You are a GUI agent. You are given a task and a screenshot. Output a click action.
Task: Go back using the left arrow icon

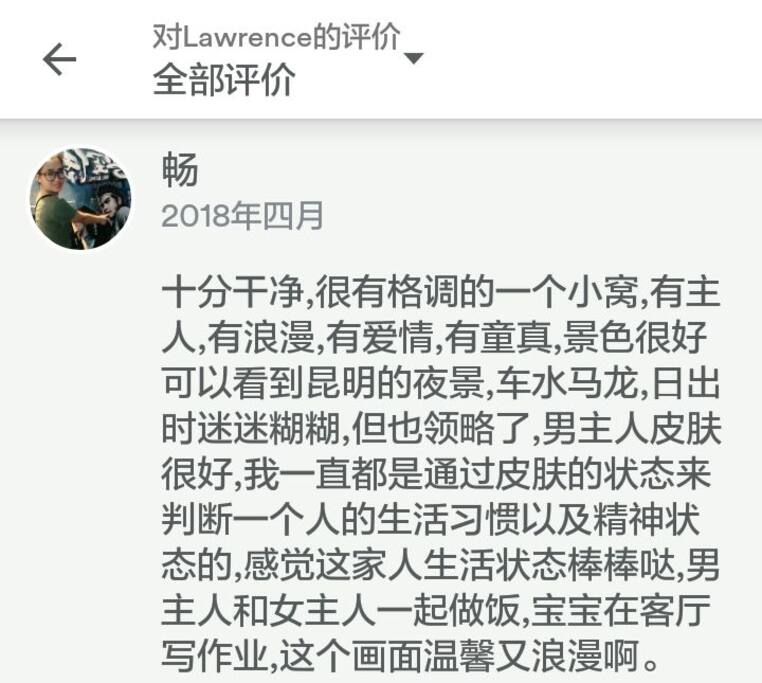(59, 59)
